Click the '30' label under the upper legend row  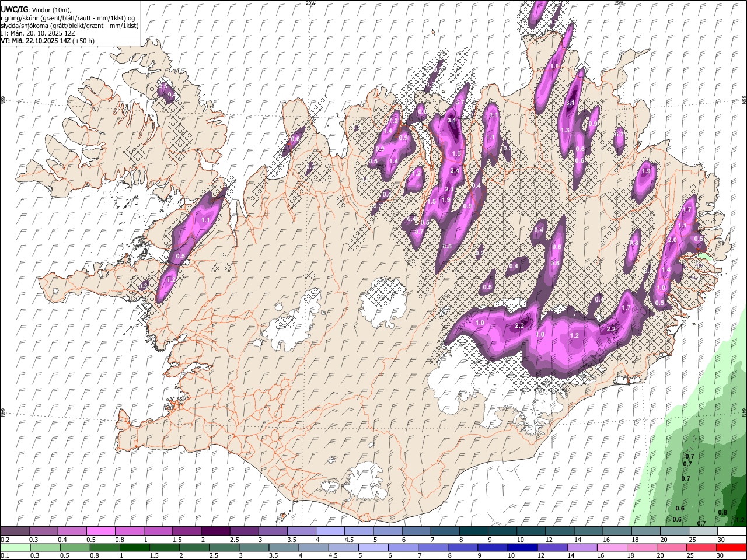click(721, 540)
